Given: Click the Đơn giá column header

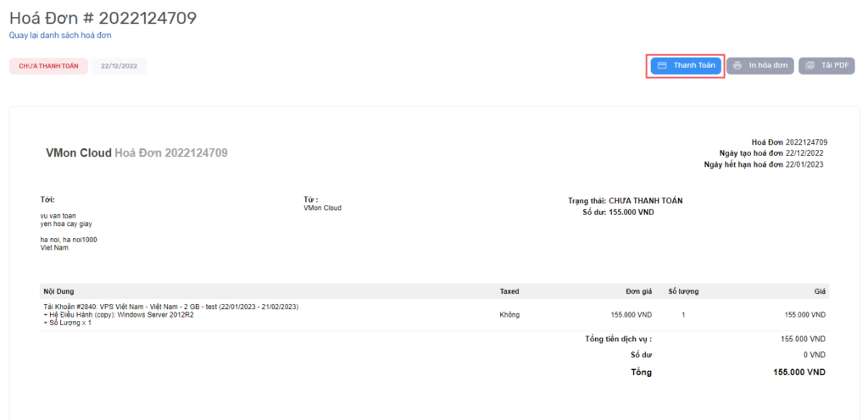Looking at the screenshot, I should tap(637, 291).
